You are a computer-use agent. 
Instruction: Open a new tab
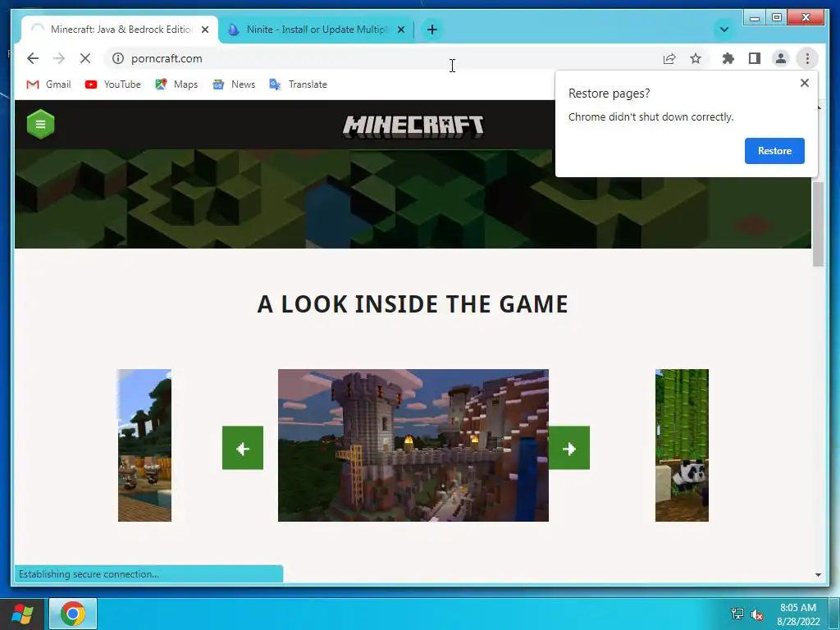432,30
